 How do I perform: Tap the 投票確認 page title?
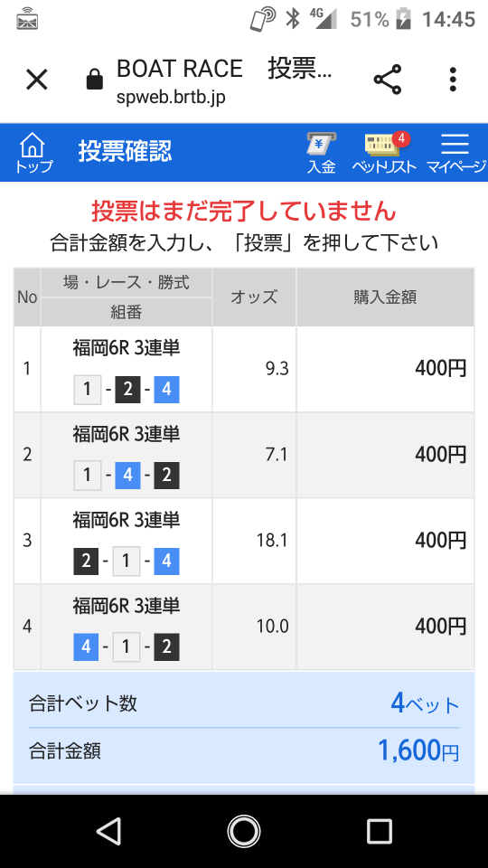[x=125, y=151]
